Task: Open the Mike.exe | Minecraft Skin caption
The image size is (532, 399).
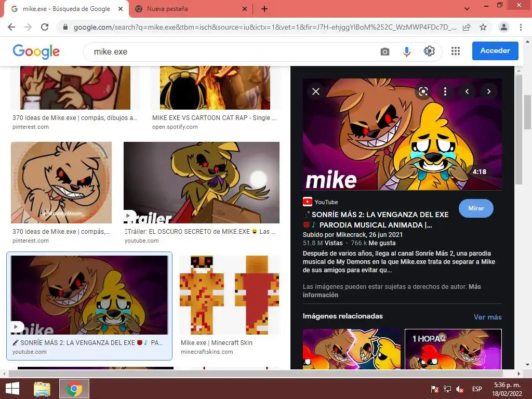Action: tap(217, 343)
